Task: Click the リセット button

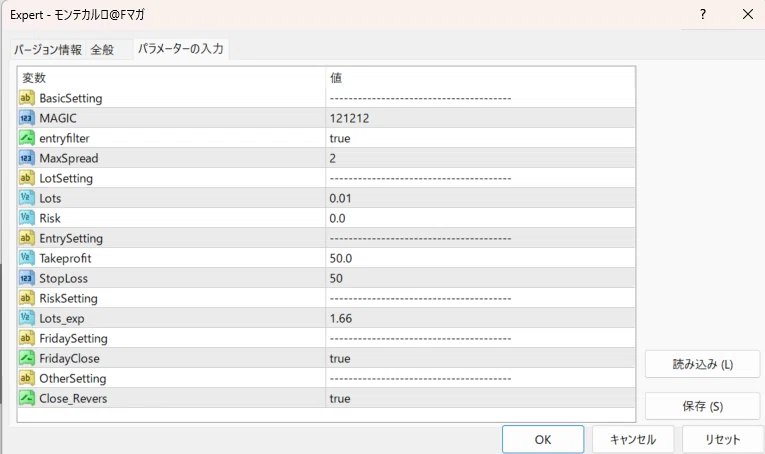Action: [x=722, y=439]
